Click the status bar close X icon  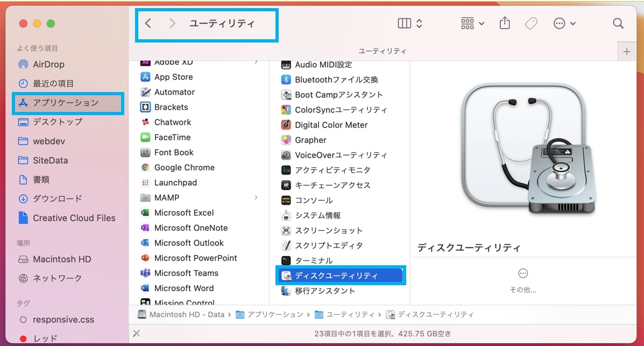click(x=136, y=334)
